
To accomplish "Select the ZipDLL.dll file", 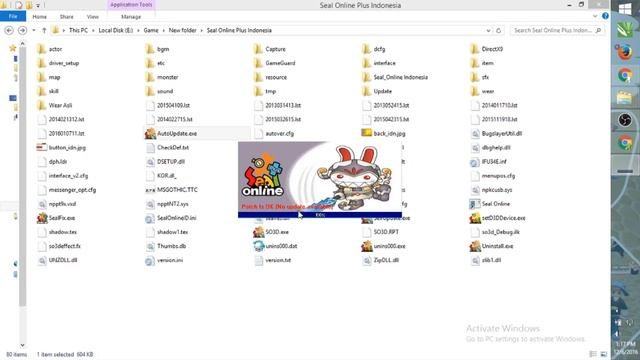I will [381, 260].
